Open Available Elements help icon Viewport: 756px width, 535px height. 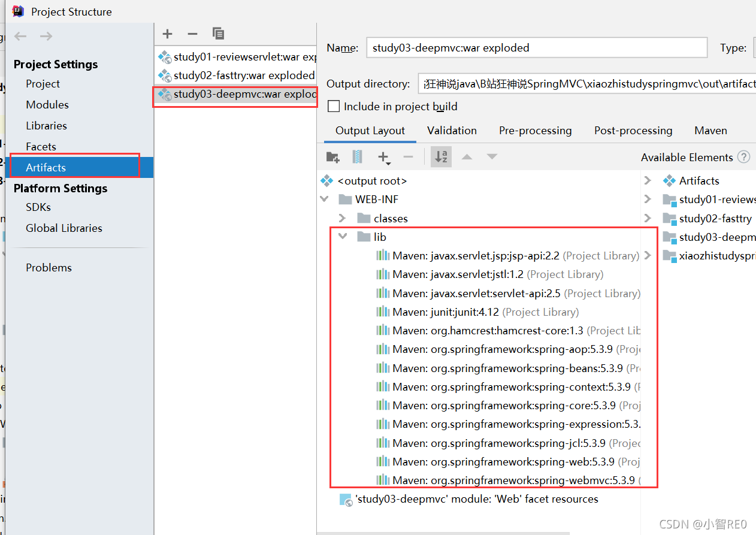(744, 157)
